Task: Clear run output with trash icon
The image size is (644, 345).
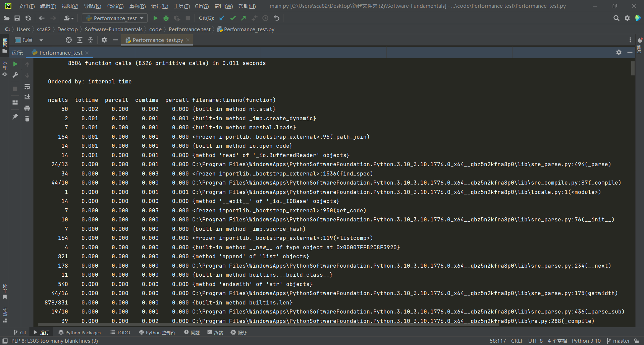Action: click(27, 119)
